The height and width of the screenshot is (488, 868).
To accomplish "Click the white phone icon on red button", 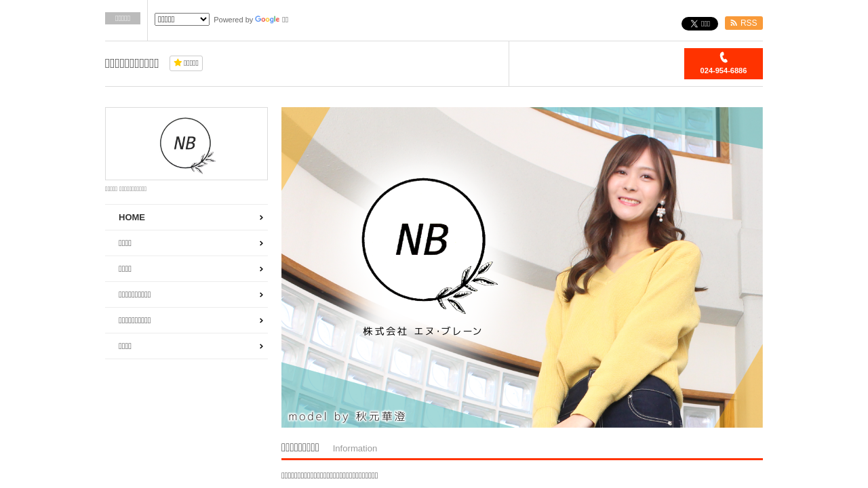I will click(723, 58).
